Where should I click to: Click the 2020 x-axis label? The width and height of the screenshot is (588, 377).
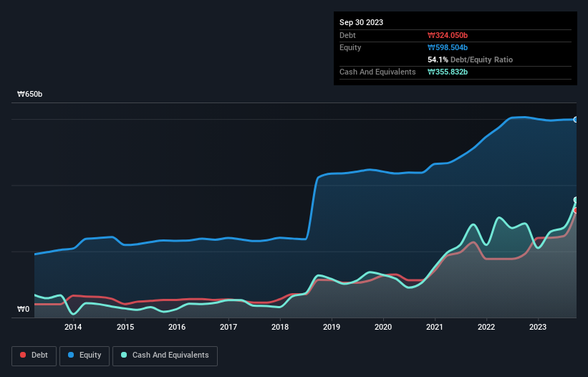(383, 327)
